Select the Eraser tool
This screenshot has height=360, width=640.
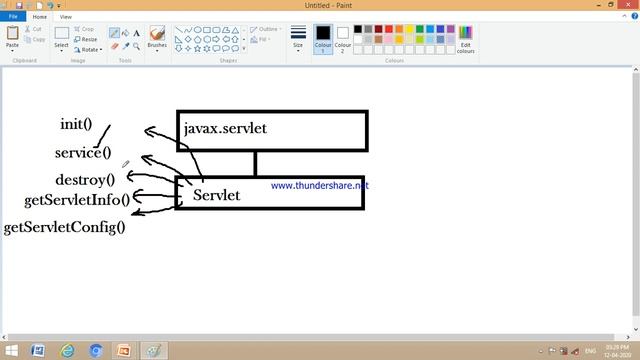pos(114,46)
